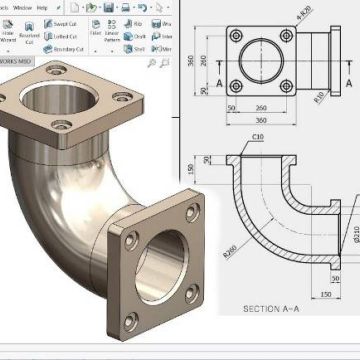Select the Boundary Cut tool

pyautogui.click(x=63, y=49)
